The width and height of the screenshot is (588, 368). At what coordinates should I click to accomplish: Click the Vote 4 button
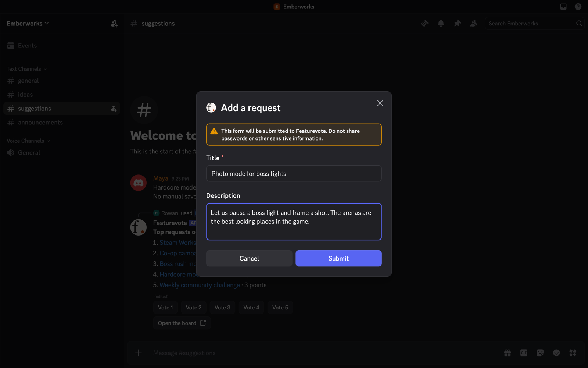[x=251, y=308]
